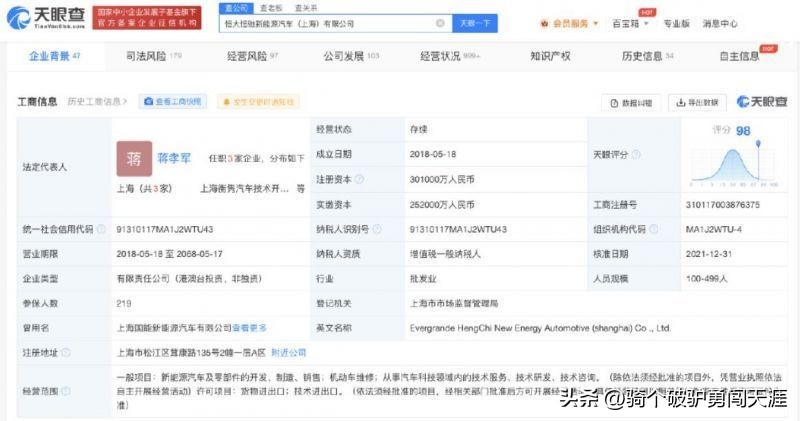Click the 天眼查 logo in the header
Image resolution: width=800 pixels, height=421 pixels.
pos(46,18)
